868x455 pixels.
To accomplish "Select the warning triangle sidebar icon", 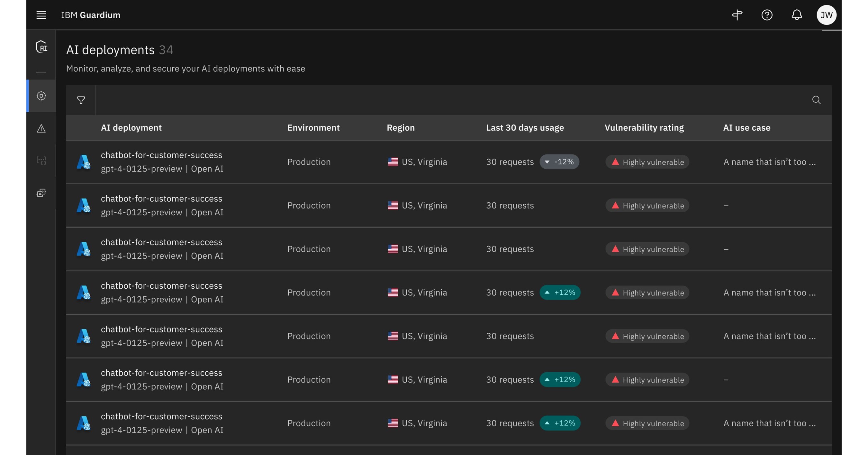I will 41,128.
